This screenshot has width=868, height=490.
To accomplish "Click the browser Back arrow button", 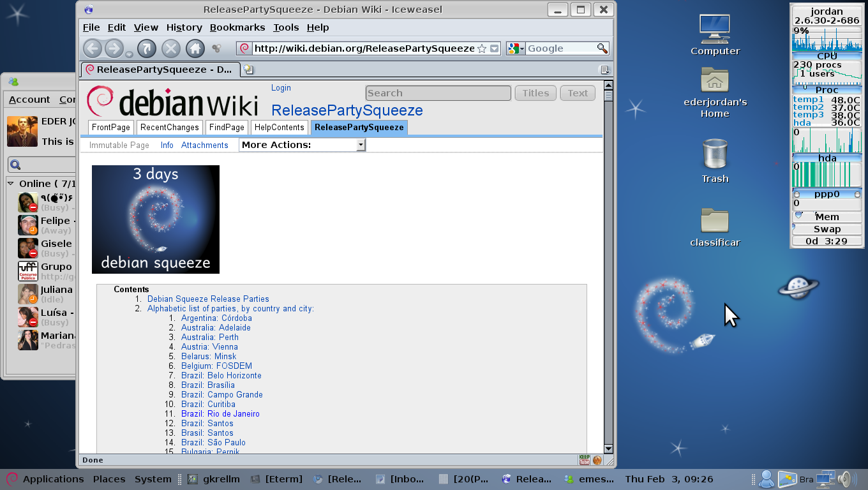I will [93, 48].
